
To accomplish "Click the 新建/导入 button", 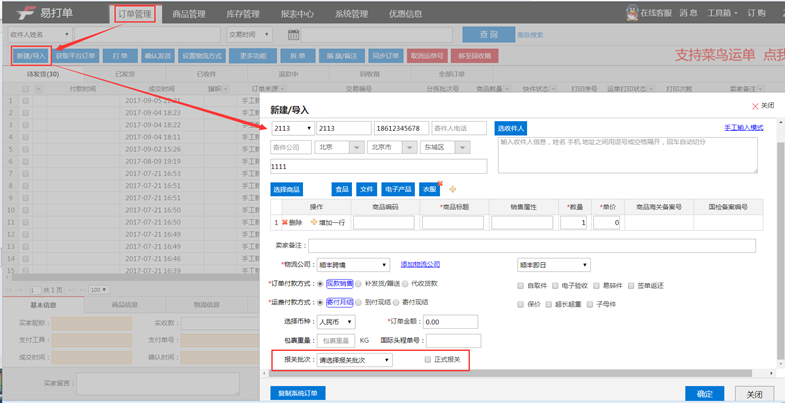I will coord(31,56).
